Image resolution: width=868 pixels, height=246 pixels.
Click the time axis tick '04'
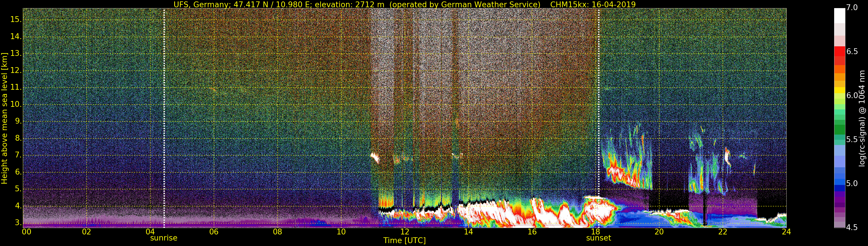[150, 232]
